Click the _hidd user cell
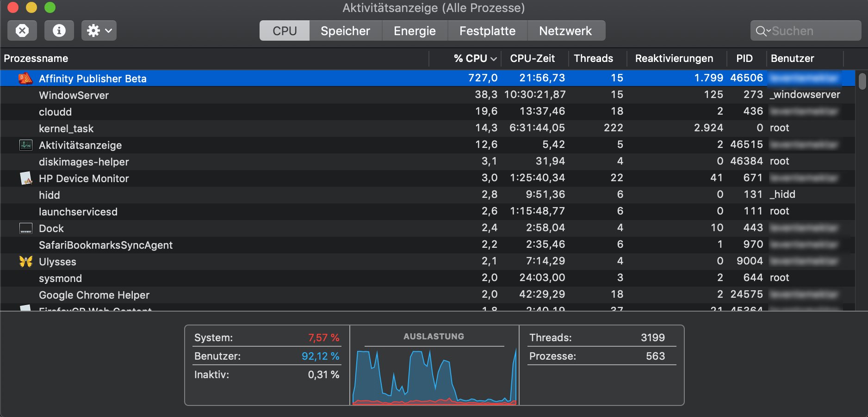The image size is (868, 417). tap(782, 194)
